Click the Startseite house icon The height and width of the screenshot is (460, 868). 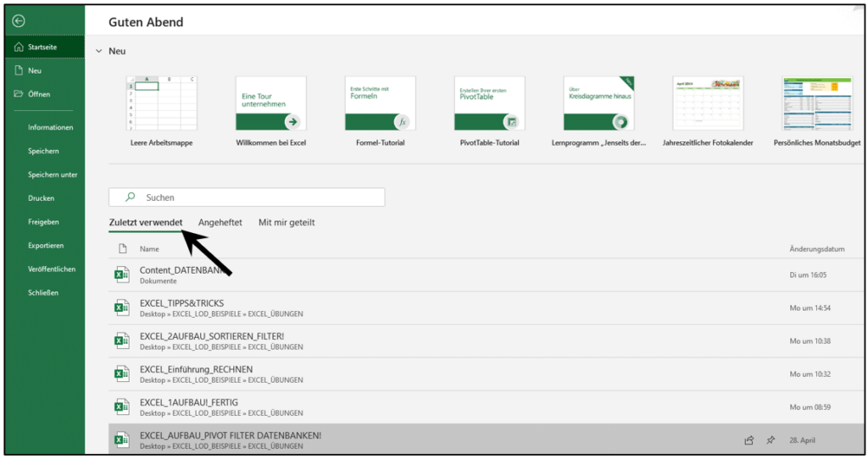[19, 47]
